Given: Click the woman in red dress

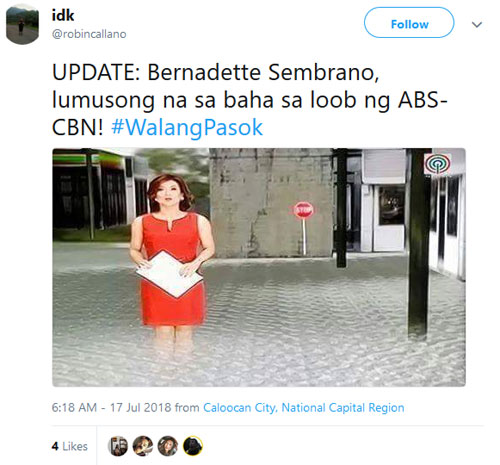Looking at the screenshot, I should point(171,257).
